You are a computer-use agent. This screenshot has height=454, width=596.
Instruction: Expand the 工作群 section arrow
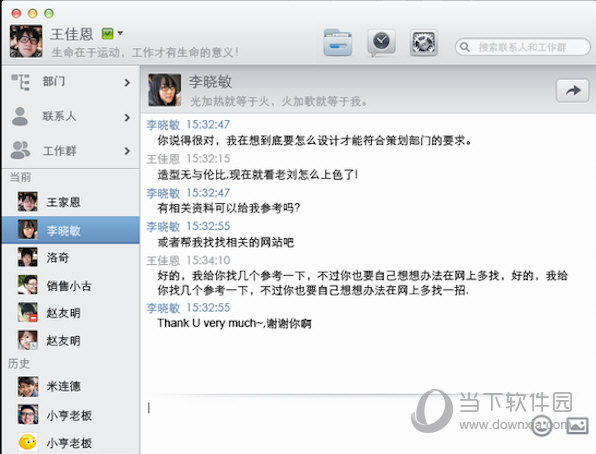click(x=127, y=151)
